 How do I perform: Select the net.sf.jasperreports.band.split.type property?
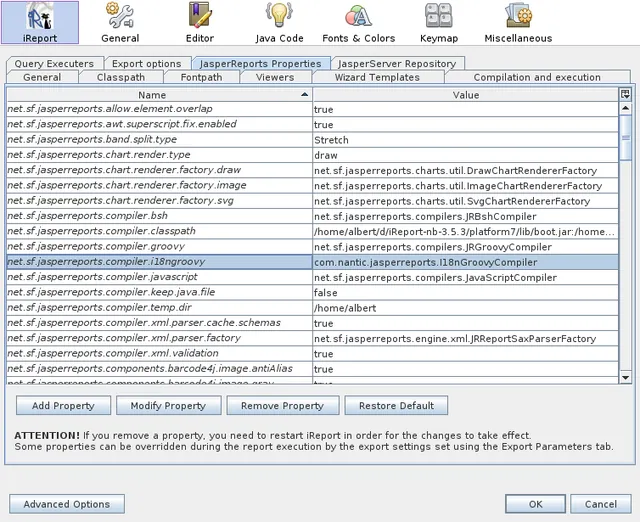point(160,140)
